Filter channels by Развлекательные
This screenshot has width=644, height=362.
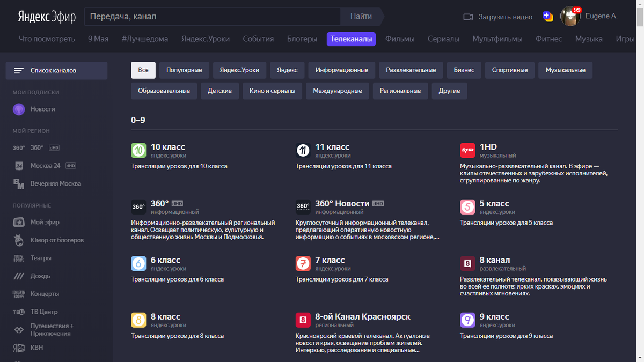[x=411, y=70]
